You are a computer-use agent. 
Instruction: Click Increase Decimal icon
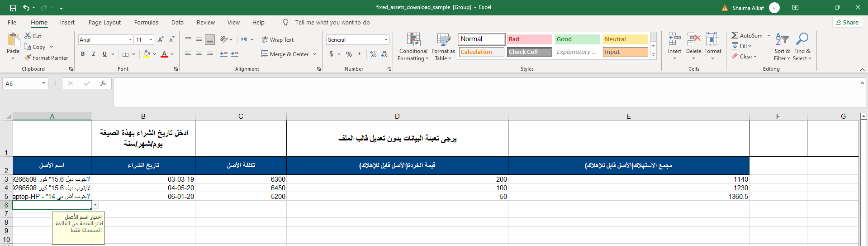(x=373, y=54)
